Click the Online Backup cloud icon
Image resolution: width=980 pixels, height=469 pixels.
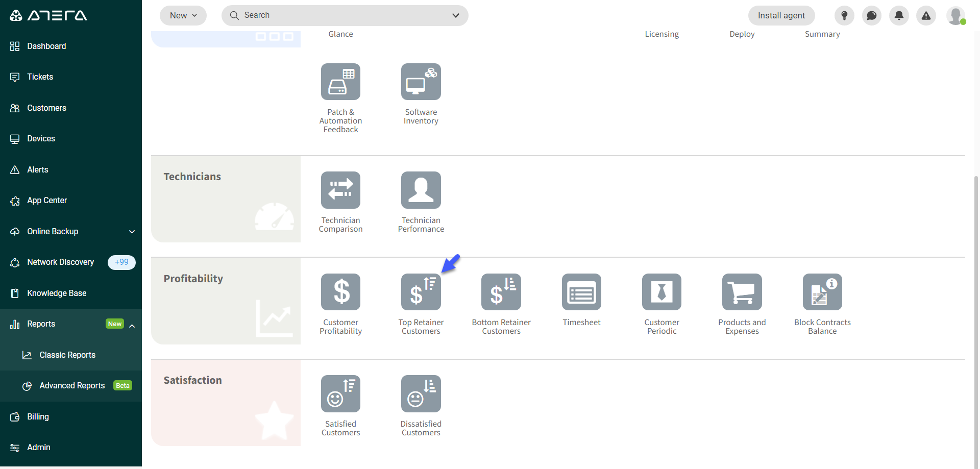tap(15, 232)
